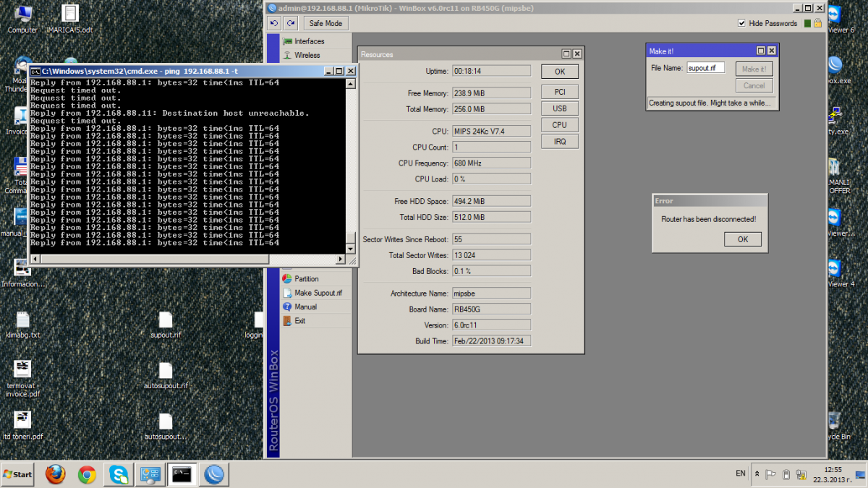This screenshot has height=488, width=868.
Task: Click the Make Supout.rif file icon
Action: pos(287,293)
